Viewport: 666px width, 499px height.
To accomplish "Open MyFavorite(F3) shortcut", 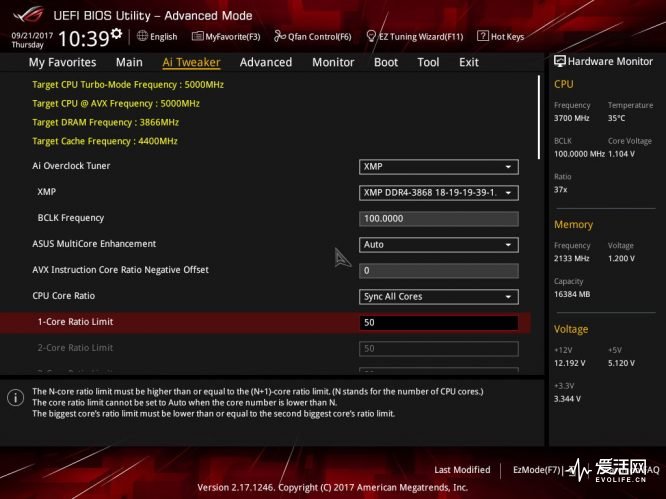I will [233, 37].
